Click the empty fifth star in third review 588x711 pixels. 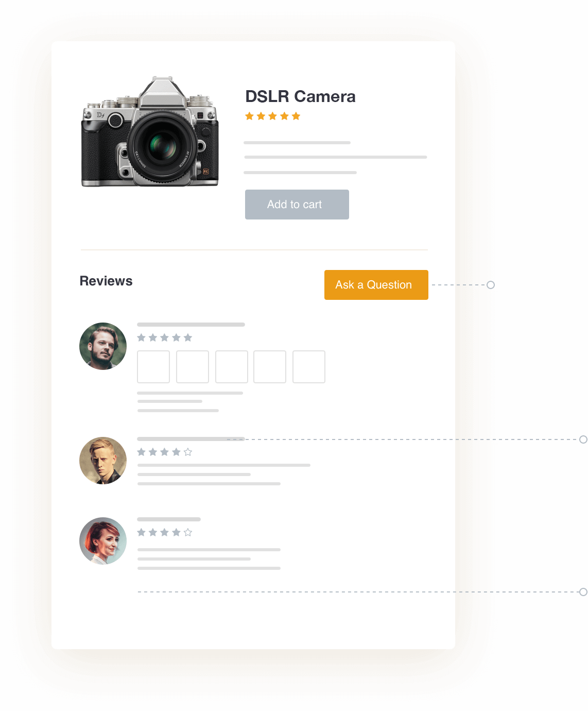pyautogui.click(x=188, y=532)
